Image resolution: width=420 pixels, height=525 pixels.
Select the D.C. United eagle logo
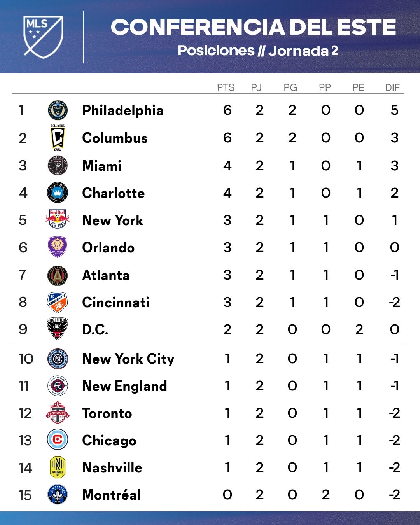(58, 329)
